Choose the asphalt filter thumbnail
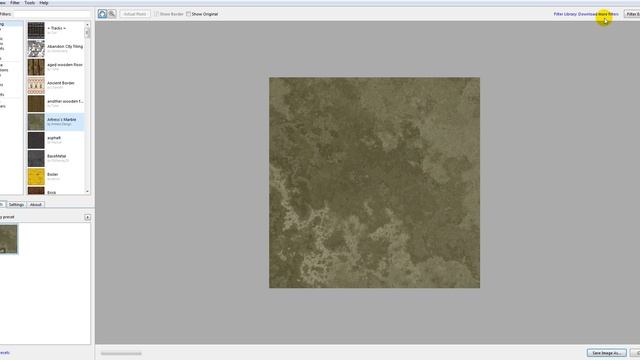Viewport: 640px width, 360px height. [x=36, y=140]
